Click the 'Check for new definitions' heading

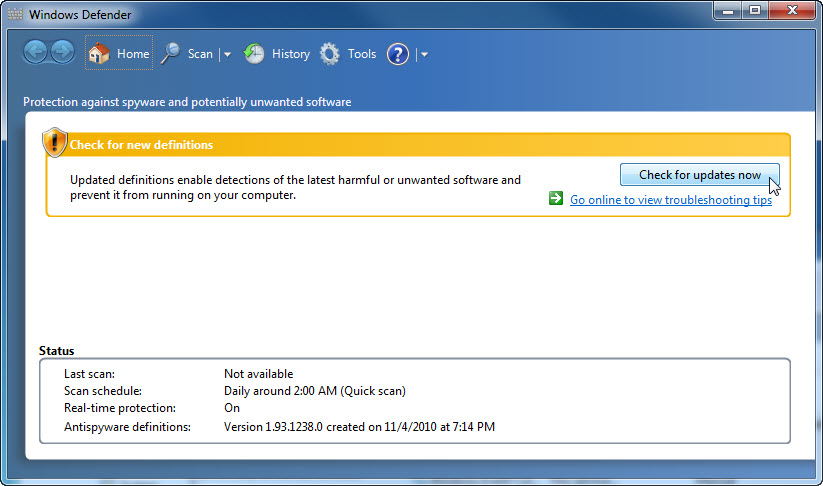click(x=141, y=145)
